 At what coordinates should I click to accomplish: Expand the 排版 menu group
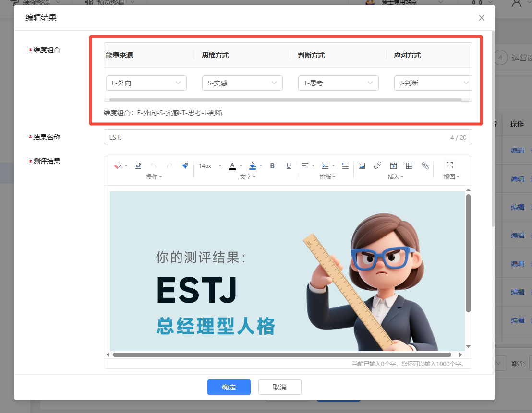click(x=327, y=177)
